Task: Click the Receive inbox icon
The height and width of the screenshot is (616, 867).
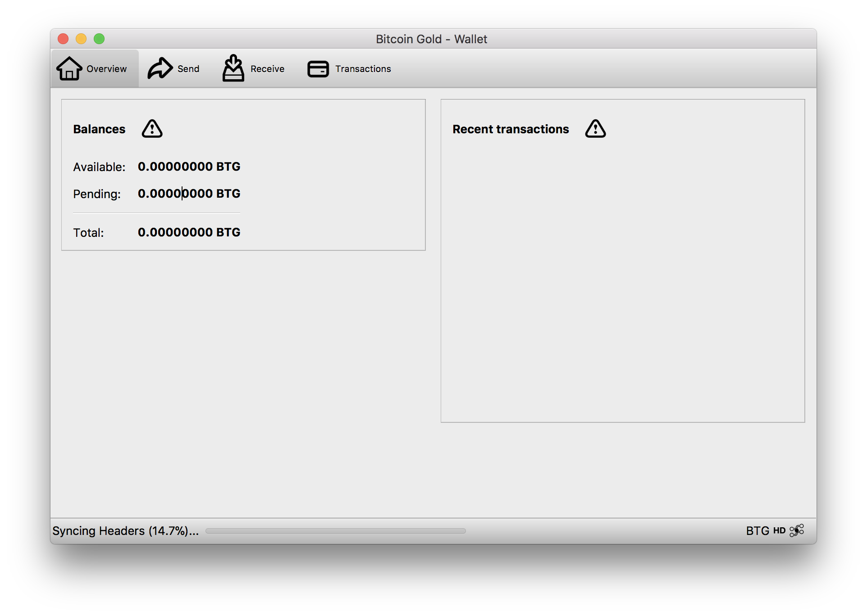Action: [233, 68]
